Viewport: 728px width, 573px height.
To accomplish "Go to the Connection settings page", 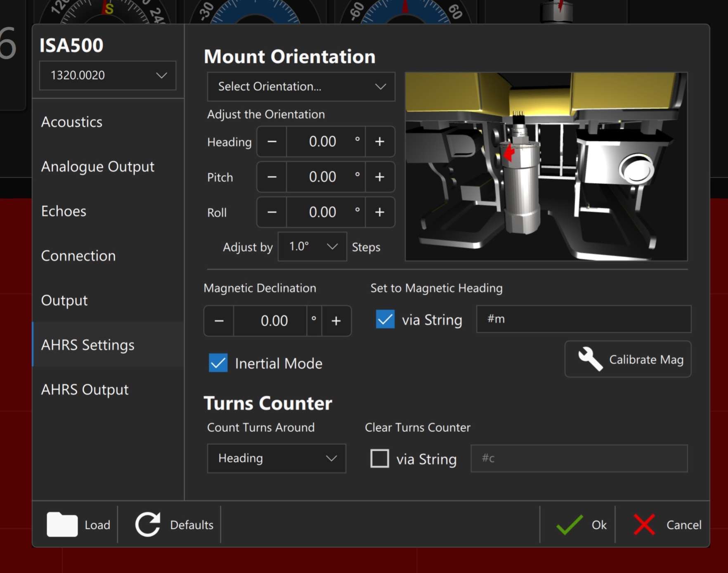I will [108, 256].
